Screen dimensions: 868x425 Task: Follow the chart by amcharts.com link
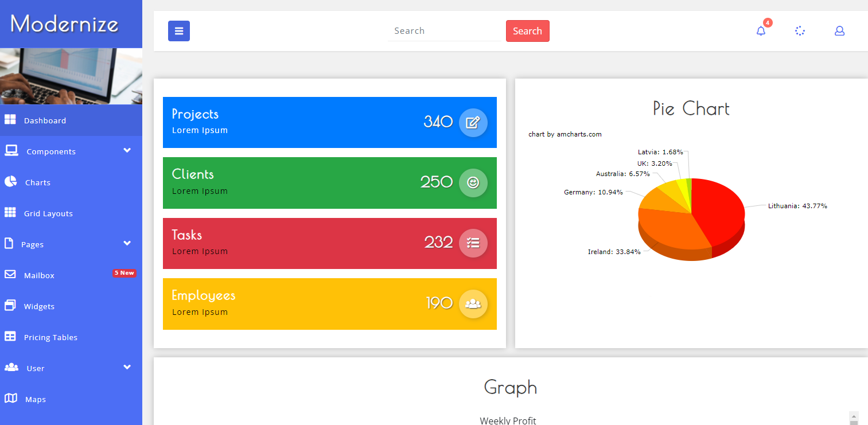coord(565,134)
